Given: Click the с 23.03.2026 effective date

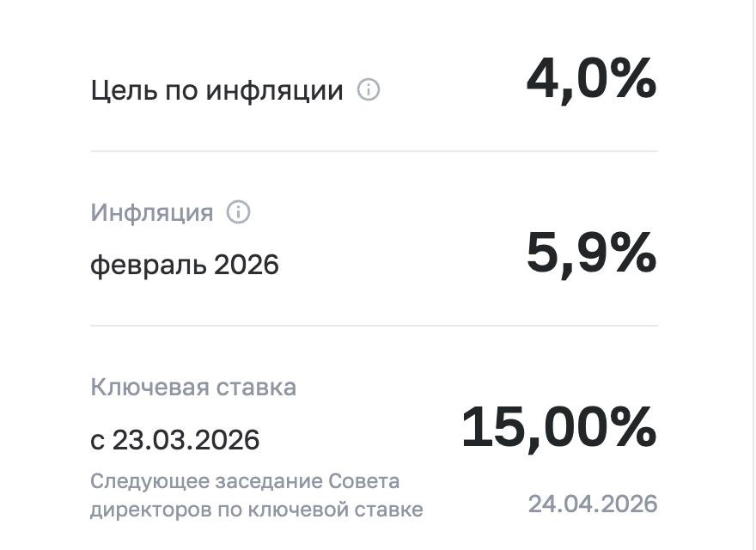Looking at the screenshot, I should pyautogui.click(x=177, y=439).
